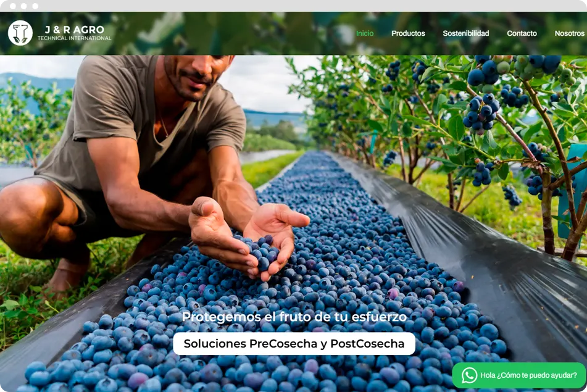Click the J & R AGRO brand name
The image size is (587, 392).
click(75, 30)
